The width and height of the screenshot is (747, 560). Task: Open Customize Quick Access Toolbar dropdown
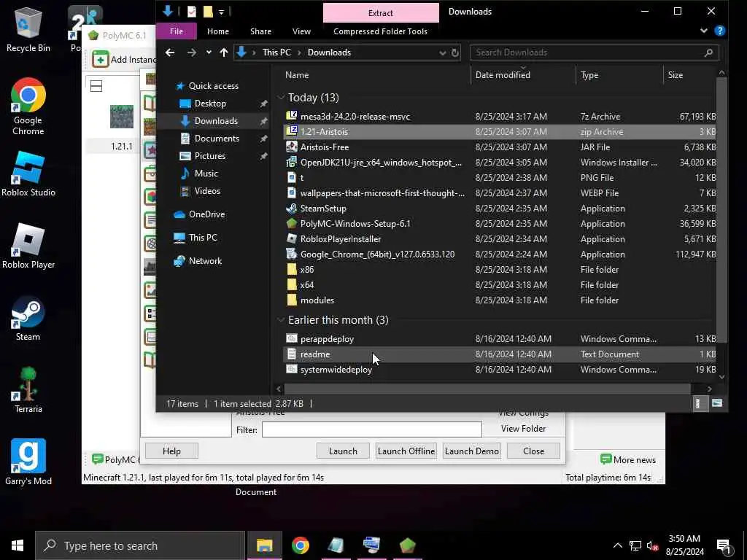coord(222,12)
